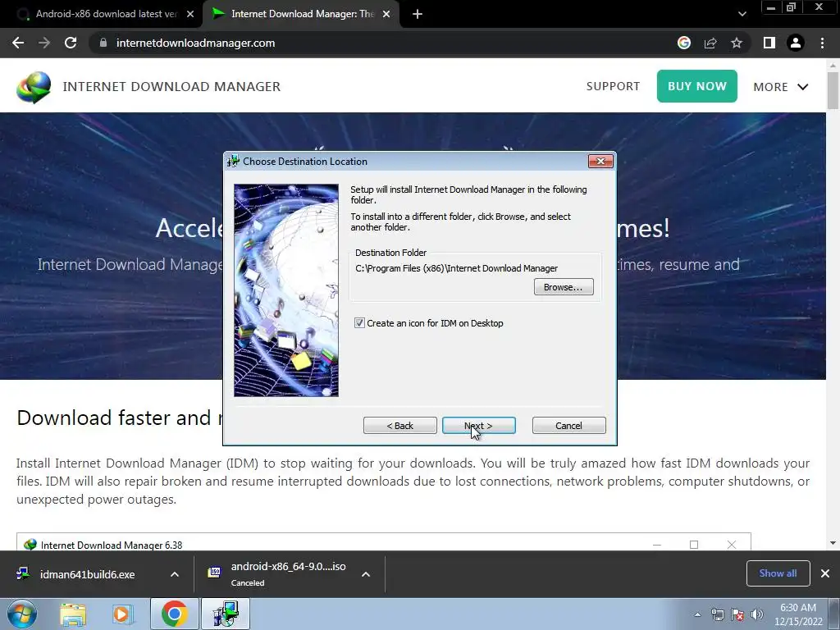Image resolution: width=840 pixels, height=630 pixels.
Task: Click the Next button in setup dialog
Action: coord(478,426)
